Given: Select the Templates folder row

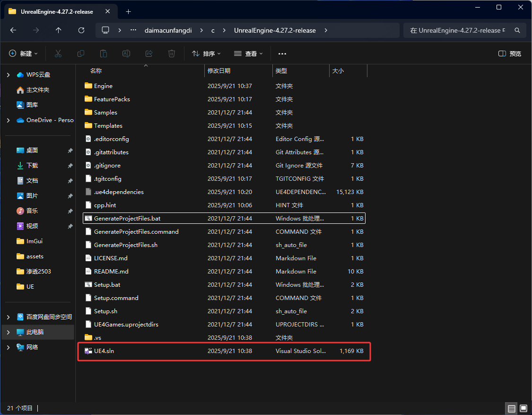Looking at the screenshot, I should pos(224,126).
